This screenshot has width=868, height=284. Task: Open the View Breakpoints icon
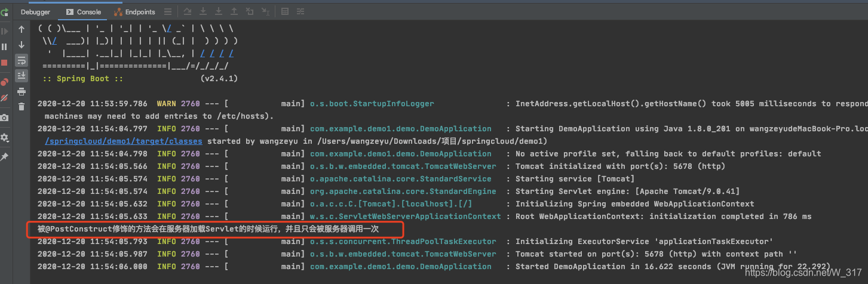4,82
